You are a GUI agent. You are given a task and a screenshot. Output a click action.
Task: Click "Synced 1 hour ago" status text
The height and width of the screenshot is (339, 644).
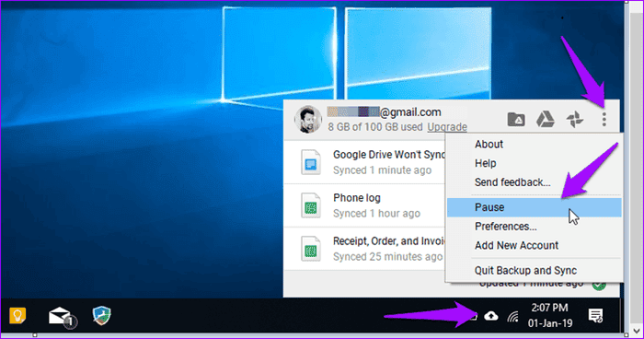376,214
